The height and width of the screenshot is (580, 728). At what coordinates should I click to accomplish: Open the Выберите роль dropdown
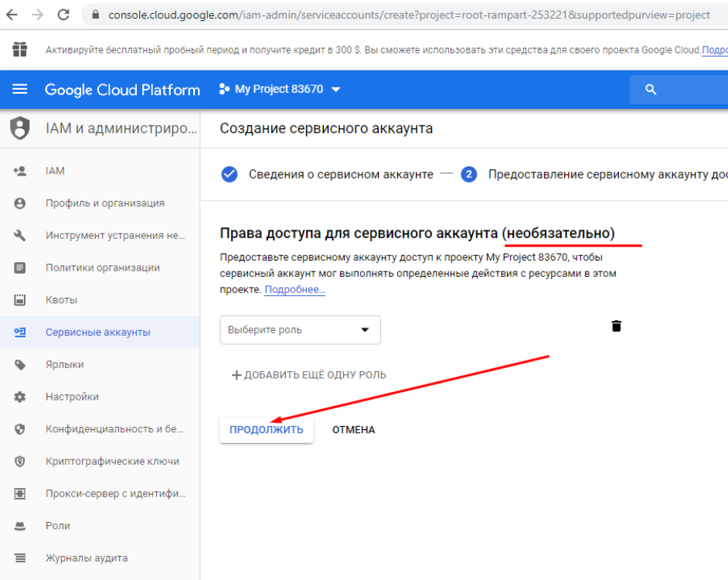301,330
